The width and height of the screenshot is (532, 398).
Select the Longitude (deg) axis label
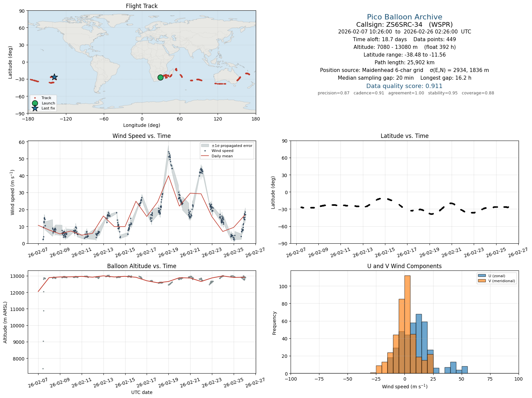point(142,125)
